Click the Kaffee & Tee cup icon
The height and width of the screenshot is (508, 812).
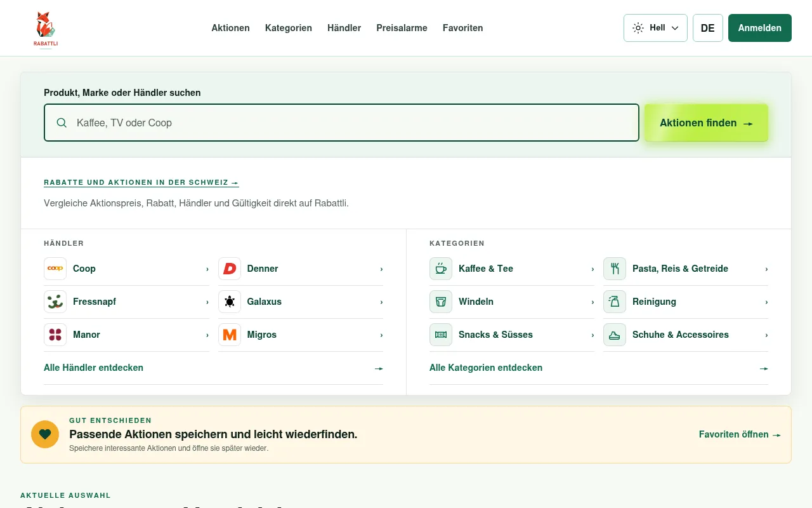pyautogui.click(x=441, y=269)
